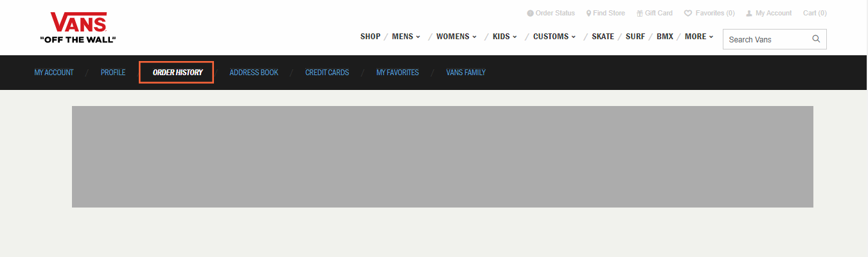Select the Credit Cards tab

[x=327, y=73]
